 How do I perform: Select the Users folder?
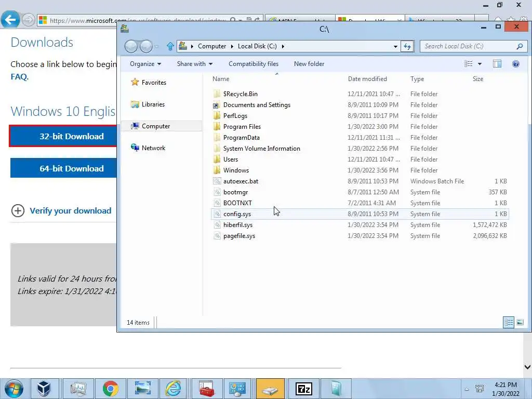tap(360, 159)
